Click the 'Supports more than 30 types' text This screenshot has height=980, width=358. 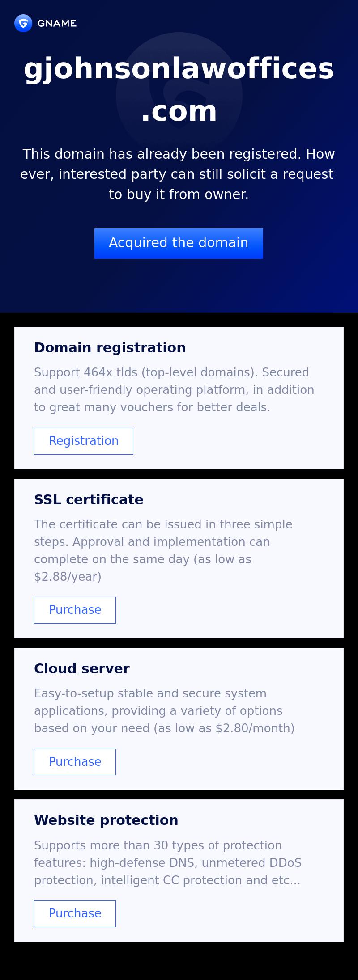(158, 845)
